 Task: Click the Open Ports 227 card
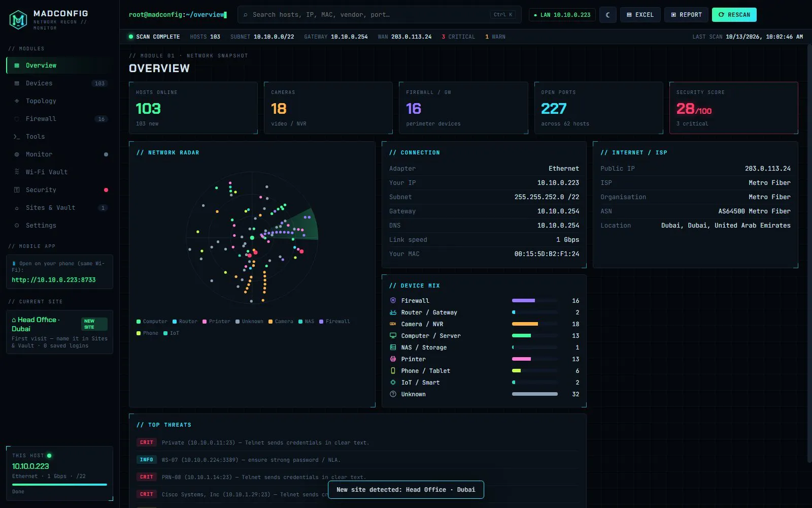click(599, 108)
